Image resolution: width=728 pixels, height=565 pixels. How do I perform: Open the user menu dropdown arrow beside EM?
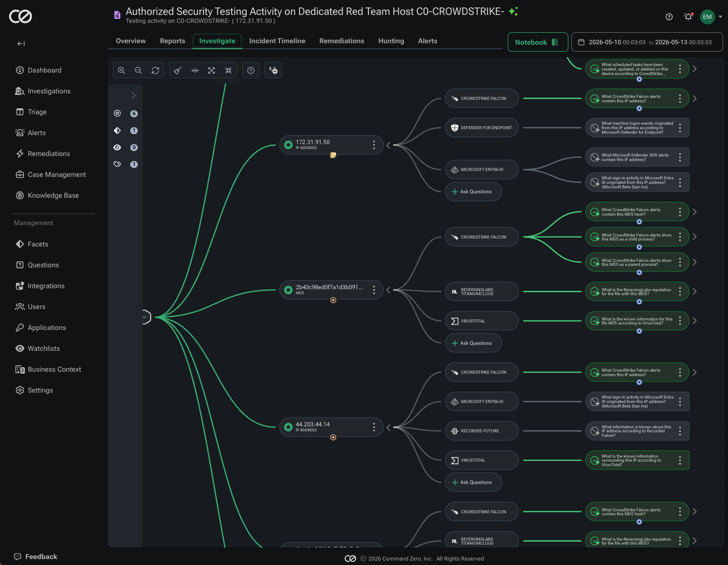click(721, 17)
